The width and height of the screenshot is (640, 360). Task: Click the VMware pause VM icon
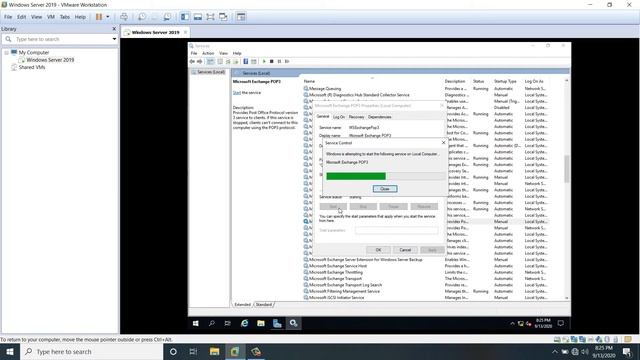point(99,17)
